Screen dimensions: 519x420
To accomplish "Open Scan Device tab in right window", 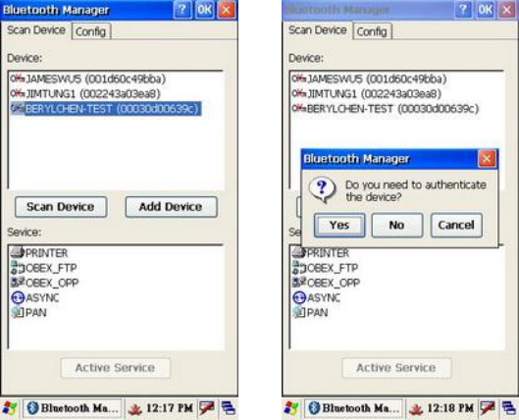I will (318, 30).
